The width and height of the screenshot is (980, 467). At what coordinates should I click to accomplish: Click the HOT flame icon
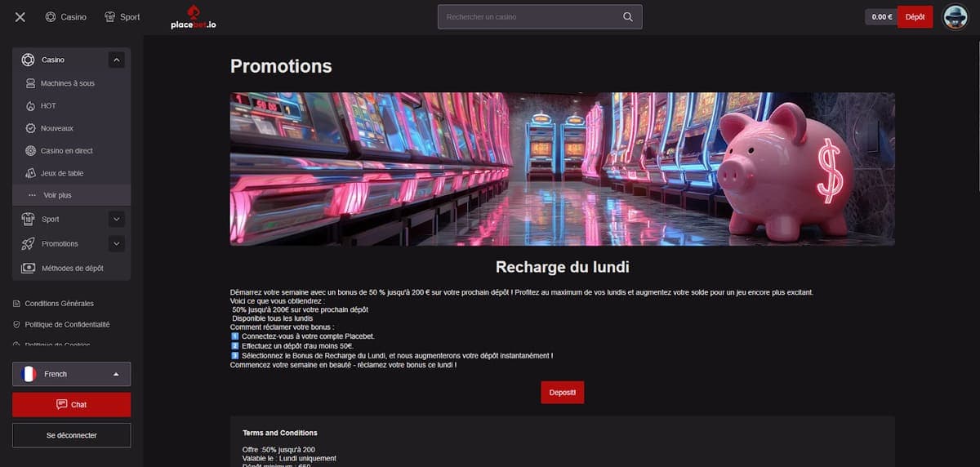coord(31,106)
